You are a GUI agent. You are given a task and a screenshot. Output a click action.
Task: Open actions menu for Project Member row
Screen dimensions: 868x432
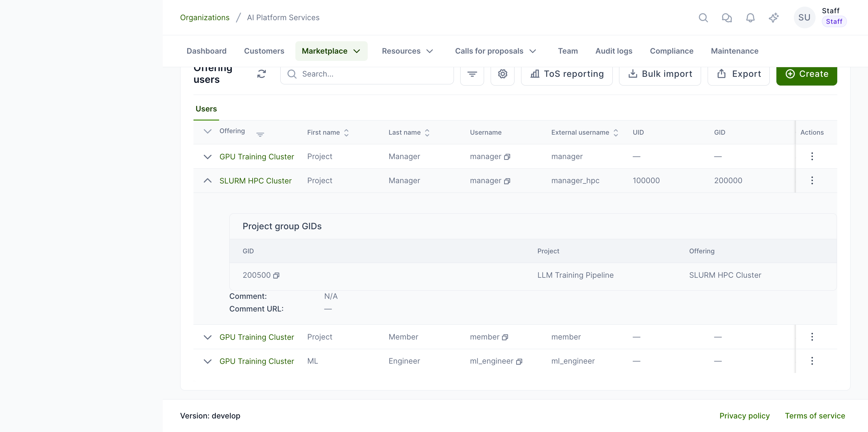coord(812,337)
